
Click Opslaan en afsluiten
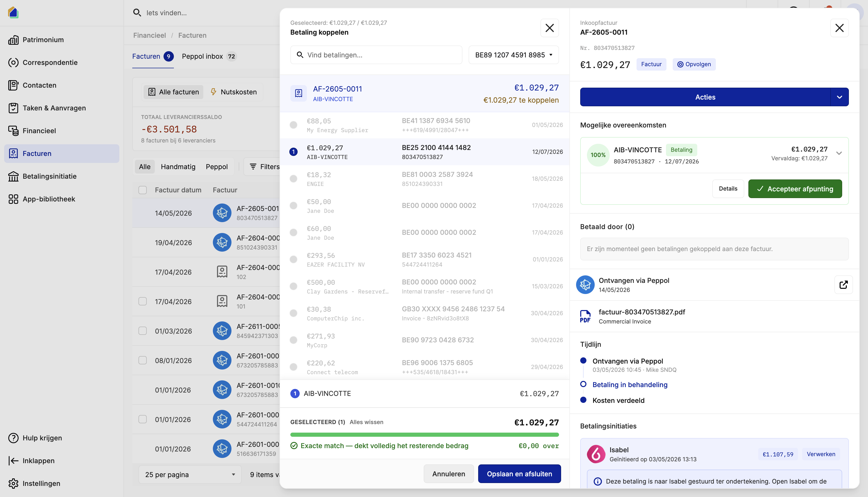click(519, 474)
